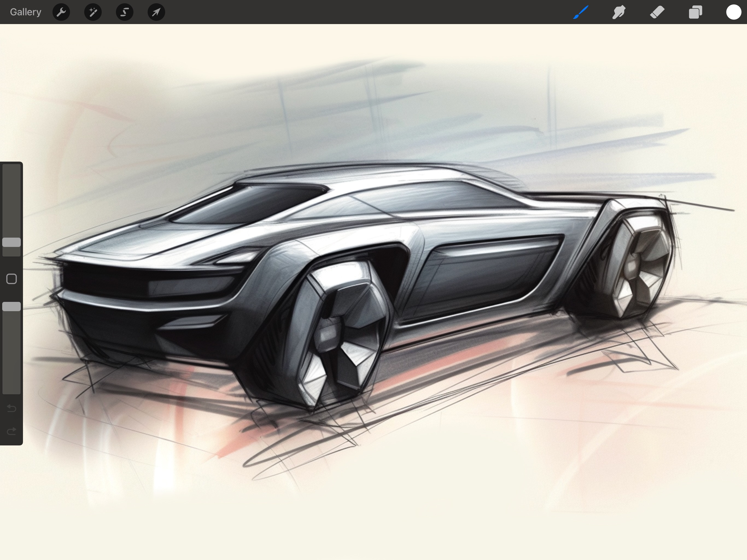Open Transform mode for the car sketch
The height and width of the screenshot is (560, 747).
[156, 12]
